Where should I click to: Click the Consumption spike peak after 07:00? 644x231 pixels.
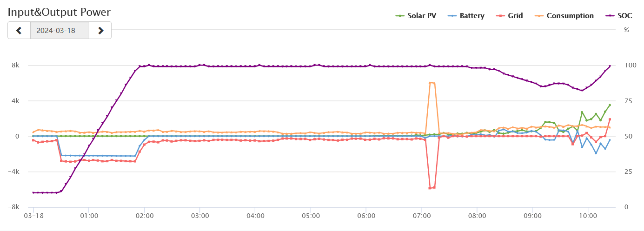pos(430,83)
